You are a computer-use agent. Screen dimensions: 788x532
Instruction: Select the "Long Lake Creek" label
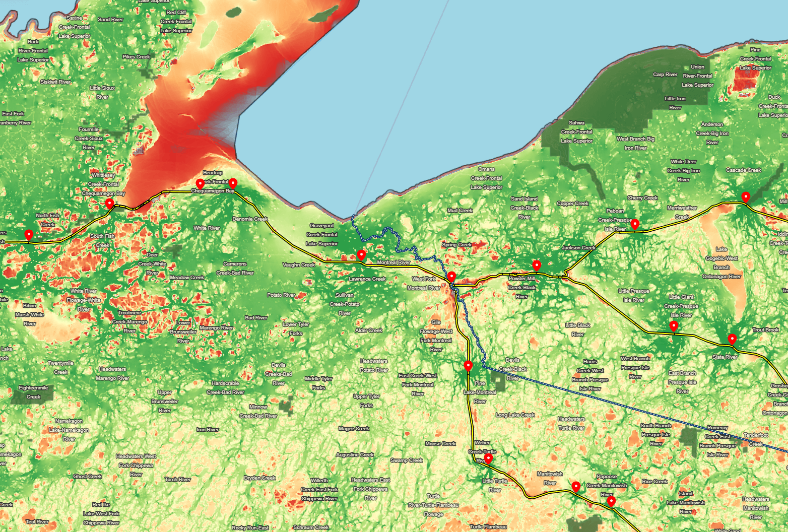point(515,415)
